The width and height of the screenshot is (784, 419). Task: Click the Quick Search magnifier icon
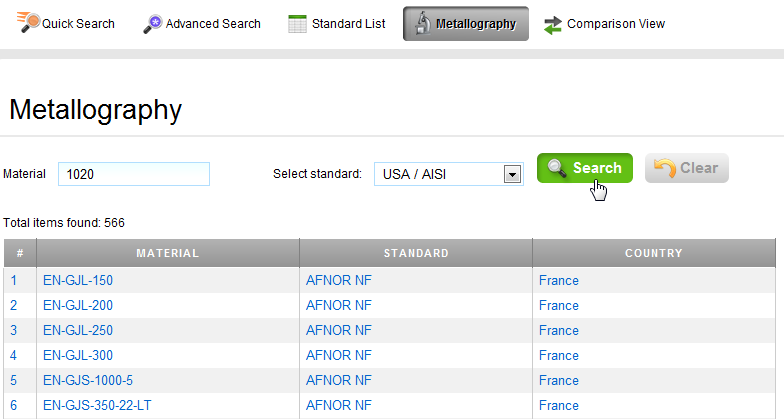(x=28, y=23)
